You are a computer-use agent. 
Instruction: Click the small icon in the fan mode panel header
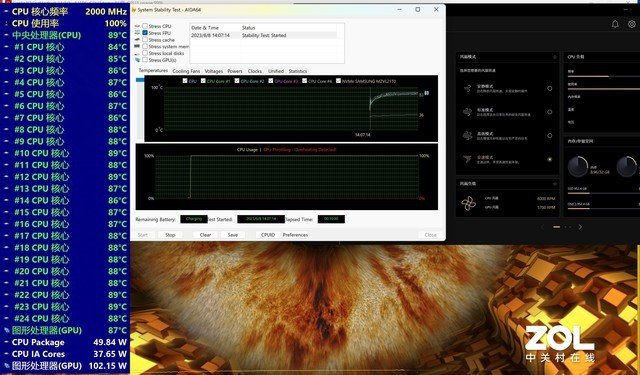point(555,57)
